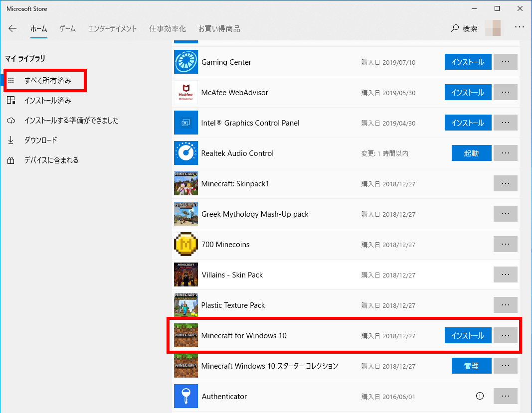This screenshot has height=413, width=532.
Task: Select ダウンロード in the sidebar
Action: pos(41,140)
